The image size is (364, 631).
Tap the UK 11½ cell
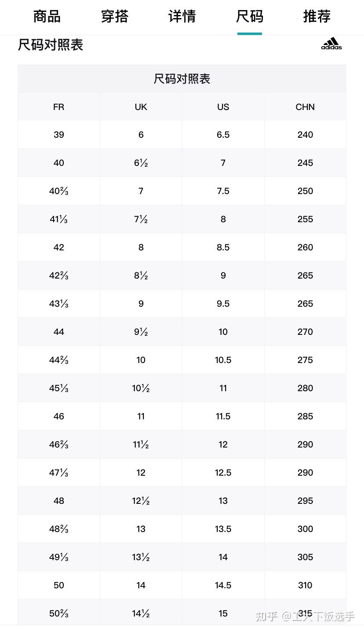[141, 444]
